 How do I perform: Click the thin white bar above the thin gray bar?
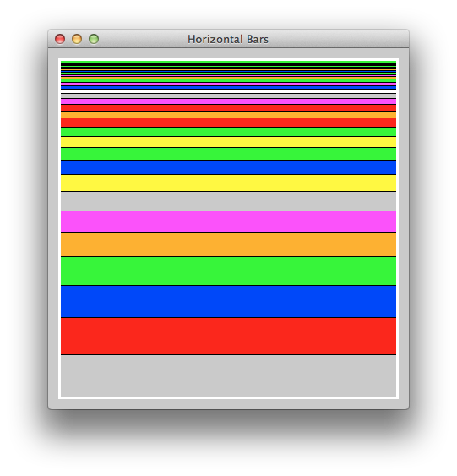tap(228, 91)
